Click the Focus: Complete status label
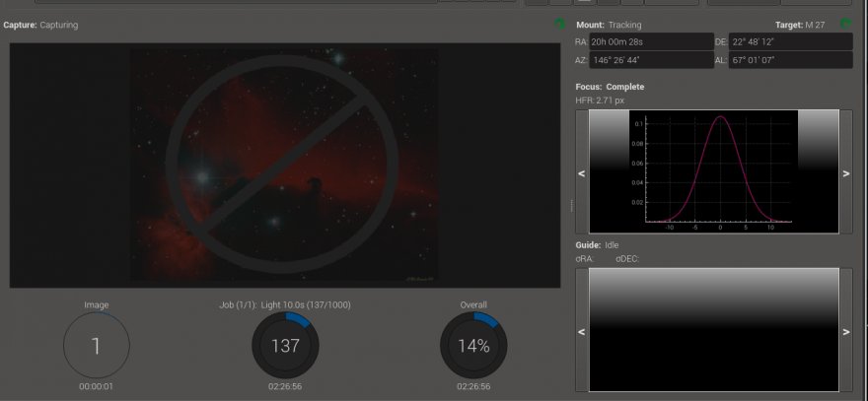 [610, 87]
